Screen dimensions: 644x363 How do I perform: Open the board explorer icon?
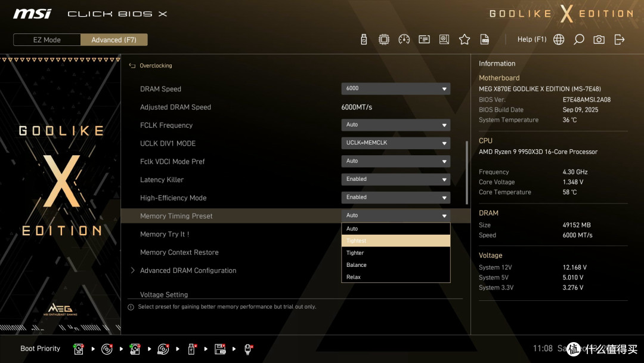coord(444,39)
